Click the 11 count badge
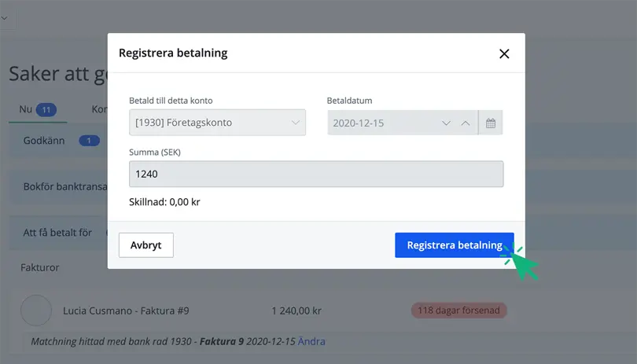Viewport: 637px width, 364px height. pyautogui.click(x=46, y=110)
